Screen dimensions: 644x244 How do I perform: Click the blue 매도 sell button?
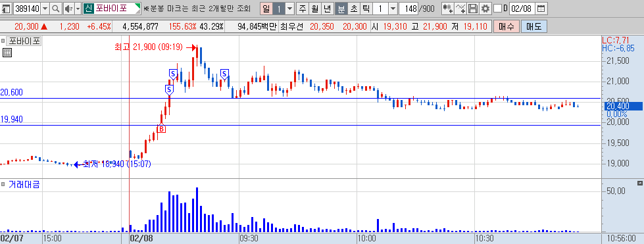pyautogui.click(x=534, y=27)
